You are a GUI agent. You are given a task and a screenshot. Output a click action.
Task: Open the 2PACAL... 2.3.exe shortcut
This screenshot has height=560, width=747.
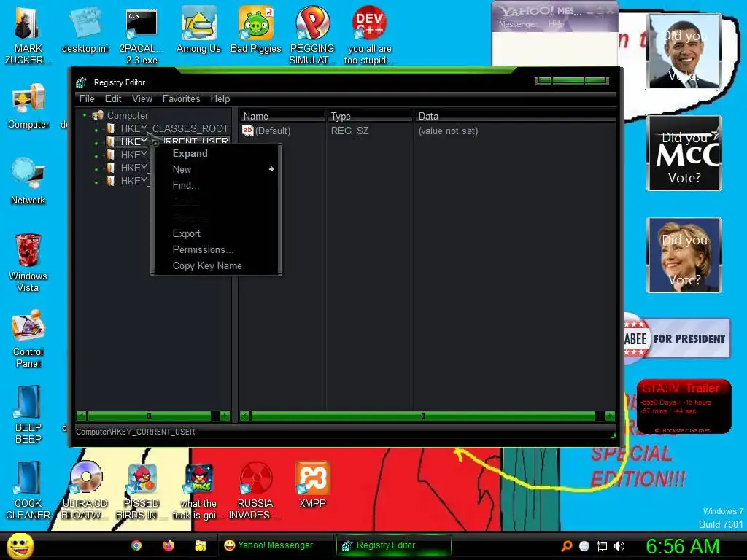coord(142,34)
